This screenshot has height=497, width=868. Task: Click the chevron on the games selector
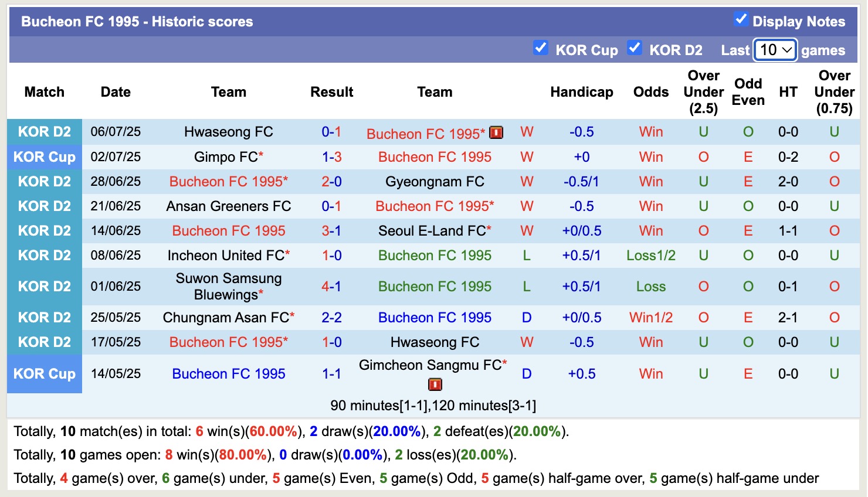pyautogui.click(x=788, y=50)
